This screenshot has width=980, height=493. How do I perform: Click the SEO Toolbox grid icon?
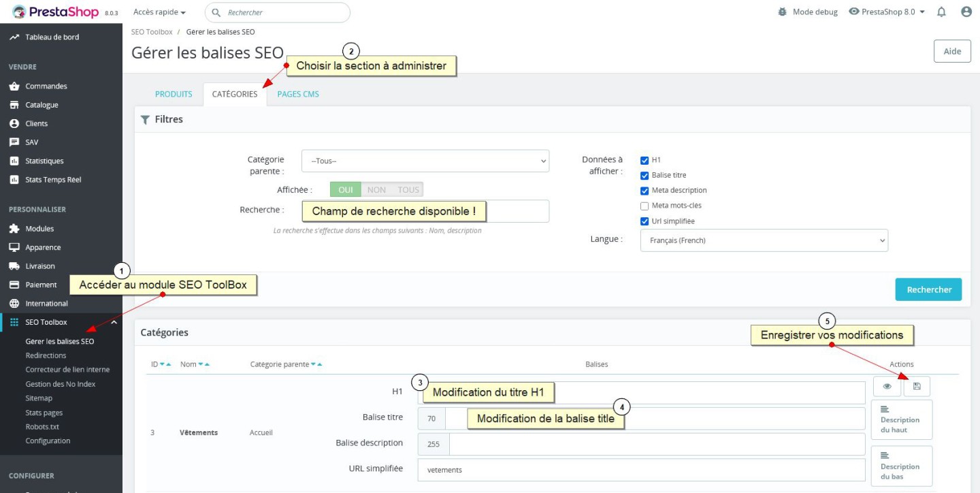pos(14,322)
